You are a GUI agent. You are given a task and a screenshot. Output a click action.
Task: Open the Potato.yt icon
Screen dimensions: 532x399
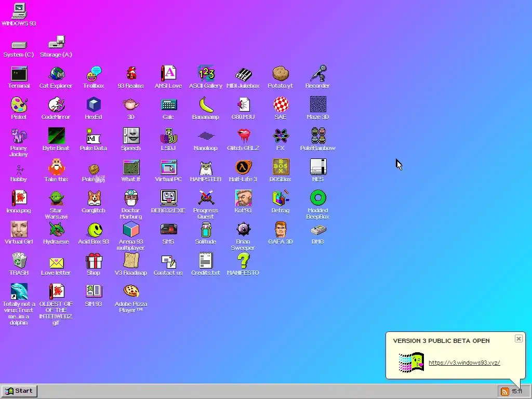click(x=281, y=74)
